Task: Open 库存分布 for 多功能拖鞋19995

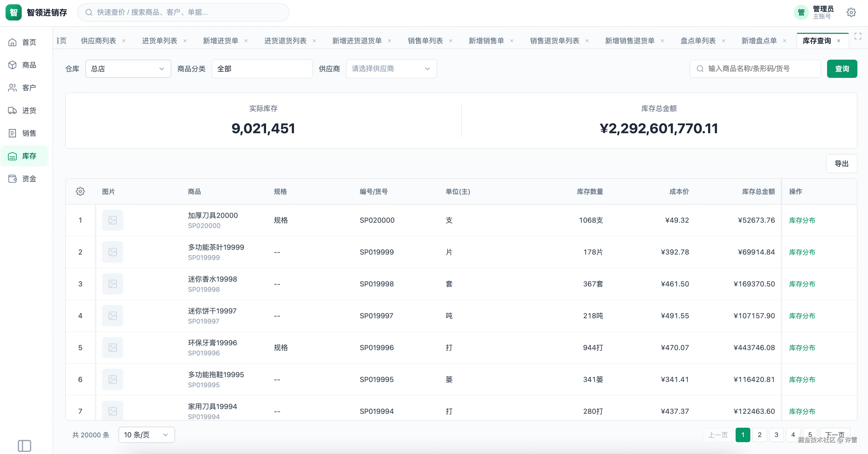Action: click(x=802, y=379)
